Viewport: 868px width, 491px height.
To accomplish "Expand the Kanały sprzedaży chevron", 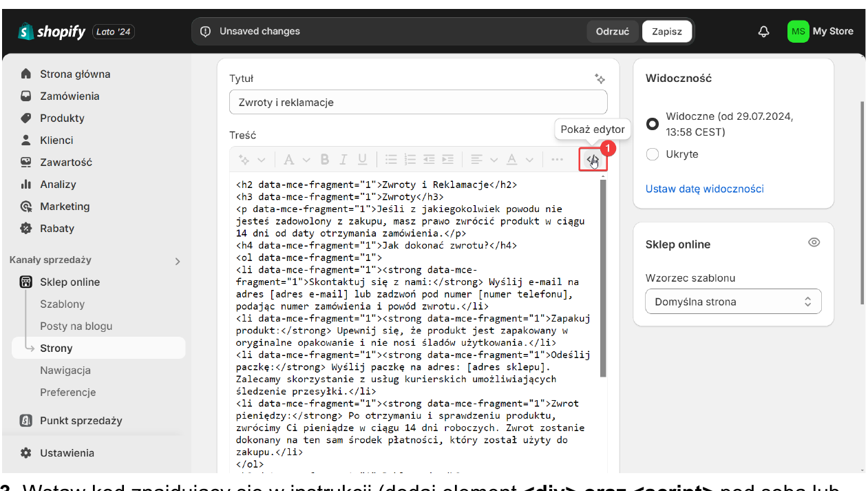I will point(178,261).
